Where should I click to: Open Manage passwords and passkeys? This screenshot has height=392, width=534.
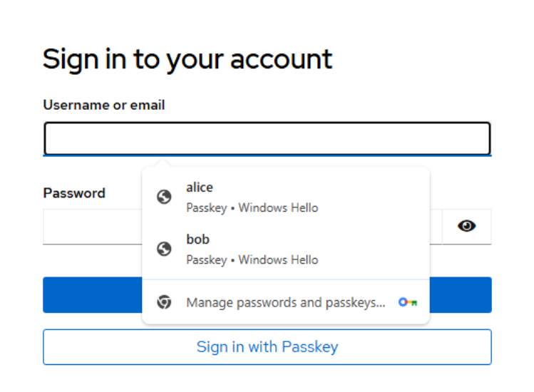point(285,302)
